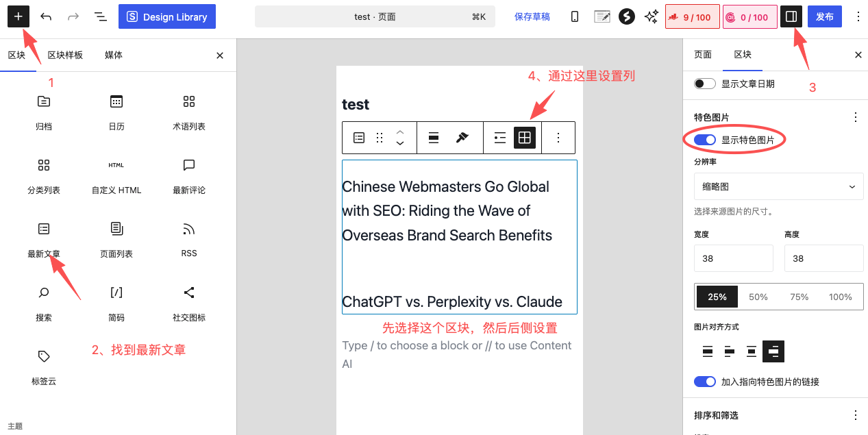Open mobile preview device icon
Image resolution: width=868 pixels, height=435 pixels.
[x=575, y=16]
